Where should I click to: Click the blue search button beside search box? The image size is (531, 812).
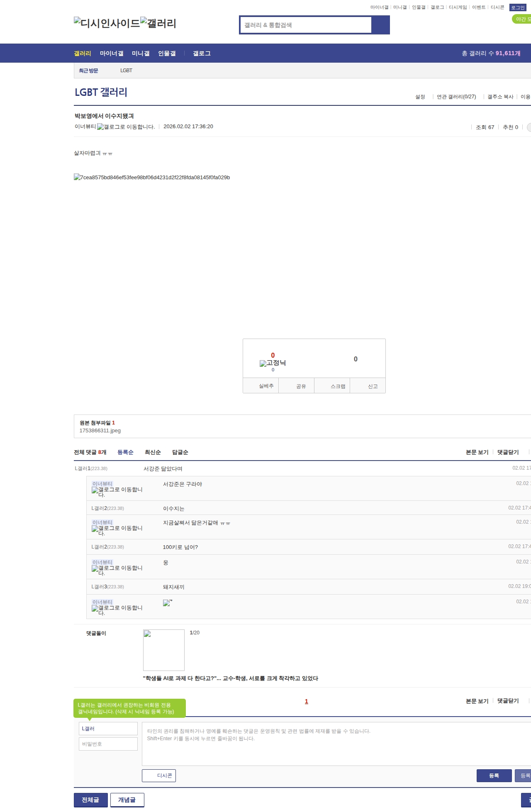pos(380,25)
